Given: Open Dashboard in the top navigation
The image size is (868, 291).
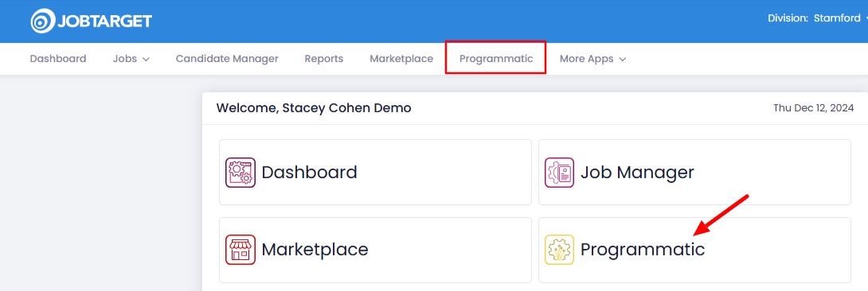Looking at the screenshot, I should click(x=58, y=59).
